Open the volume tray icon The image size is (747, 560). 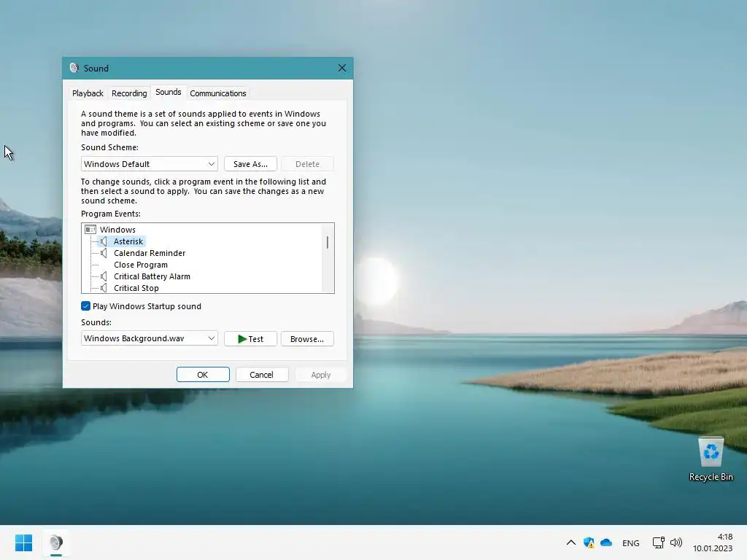676,542
